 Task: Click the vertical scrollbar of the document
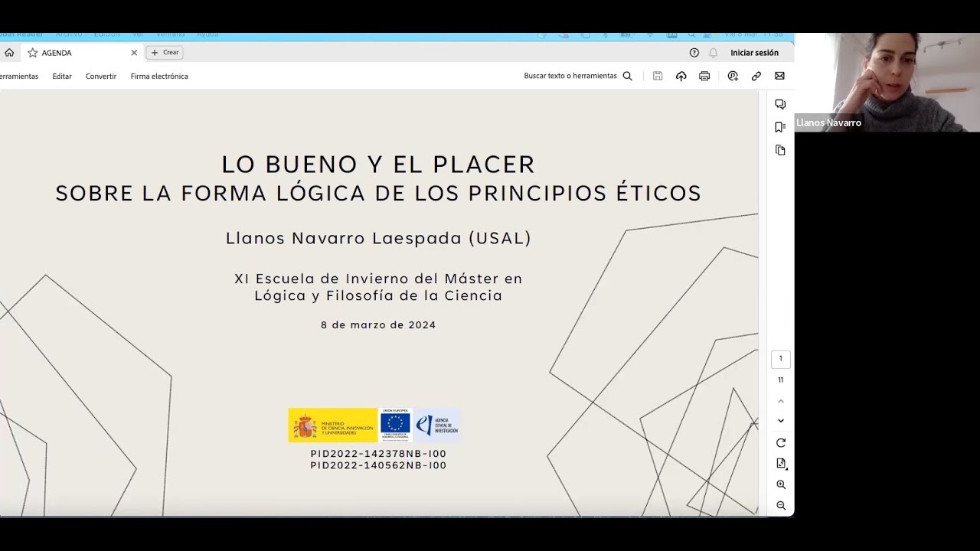(762, 302)
